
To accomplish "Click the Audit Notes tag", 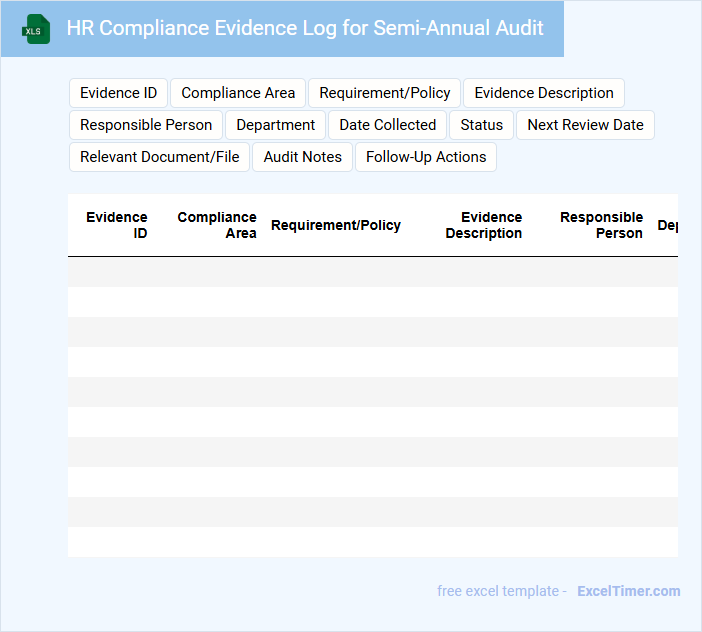I will (x=302, y=157).
